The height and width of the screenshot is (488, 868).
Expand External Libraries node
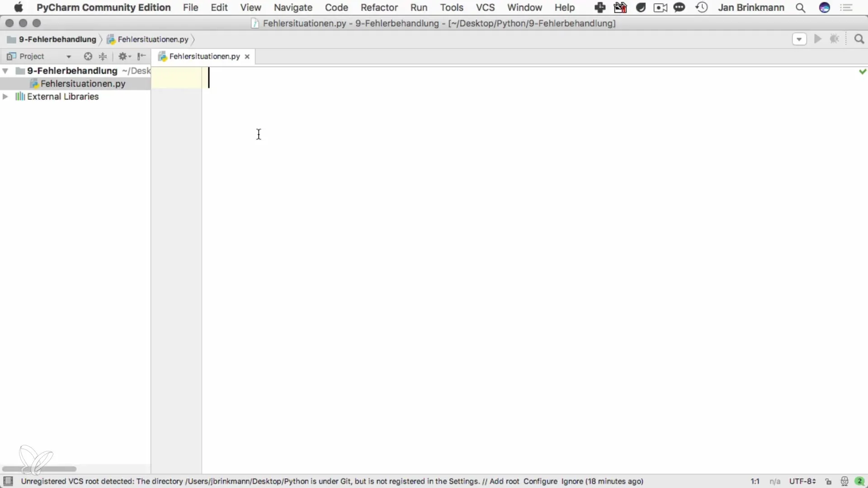tap(5, 97)
